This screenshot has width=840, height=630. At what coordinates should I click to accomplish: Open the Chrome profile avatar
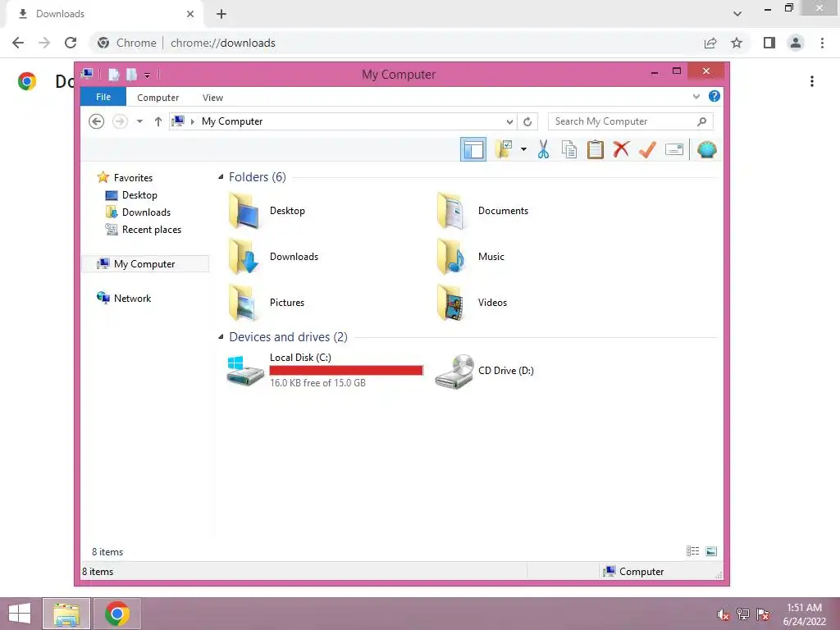796,43
